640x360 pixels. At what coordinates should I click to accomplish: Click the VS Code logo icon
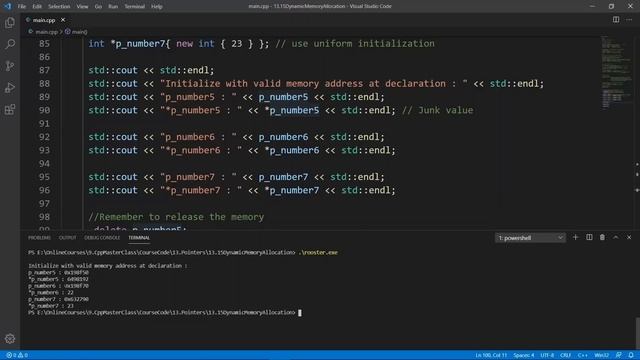click(7, 6)
